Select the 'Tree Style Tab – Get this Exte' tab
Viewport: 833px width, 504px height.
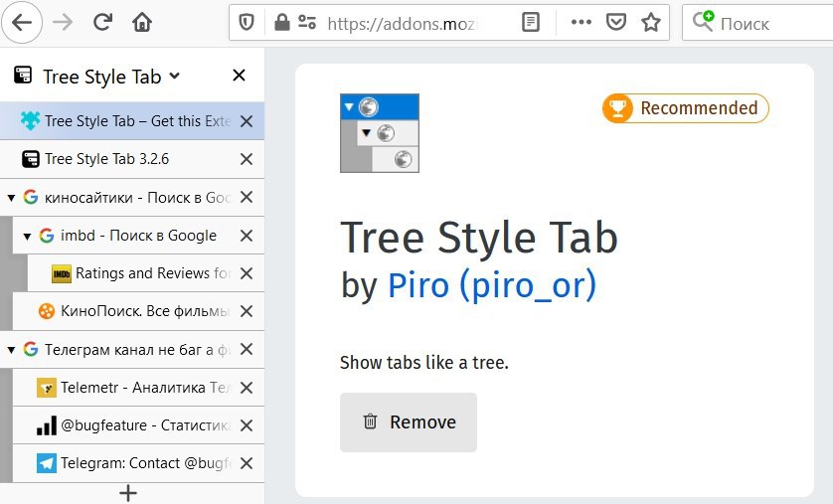[132, 121]
